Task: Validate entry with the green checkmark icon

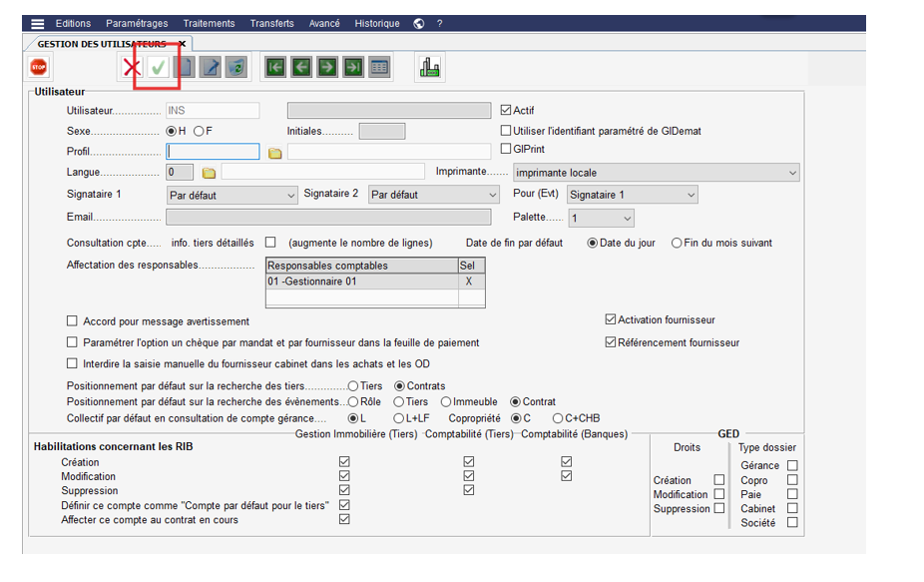Action: click(x=158, y=67)
